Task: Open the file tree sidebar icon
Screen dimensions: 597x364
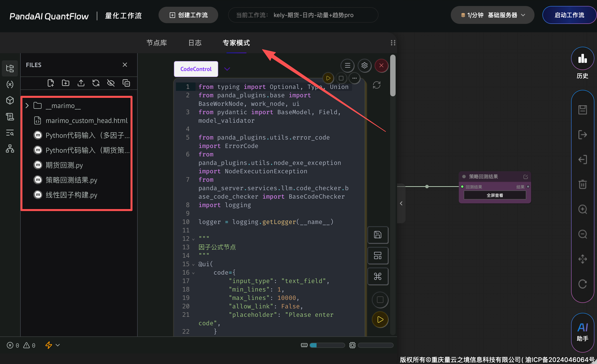Action: click(10, 68)
